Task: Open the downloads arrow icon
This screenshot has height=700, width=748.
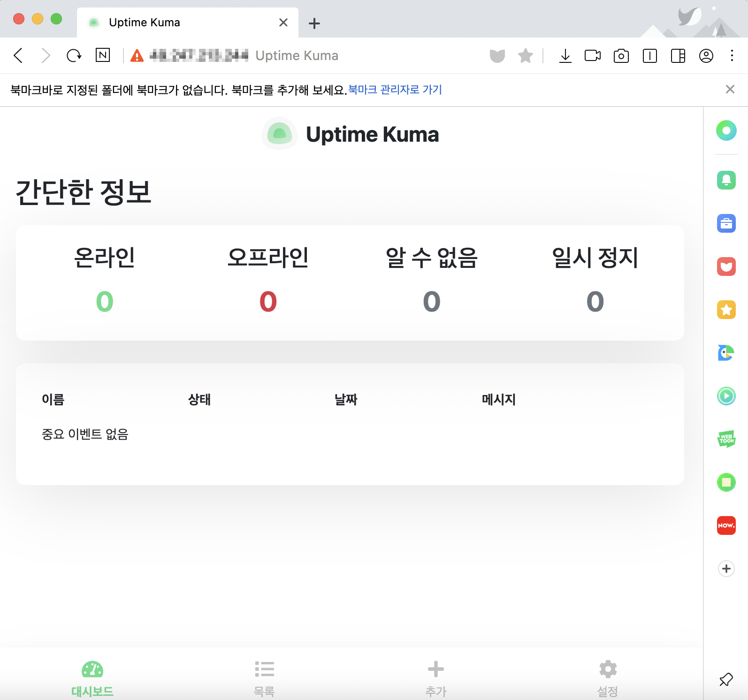Action: click(x=565, y=56)
